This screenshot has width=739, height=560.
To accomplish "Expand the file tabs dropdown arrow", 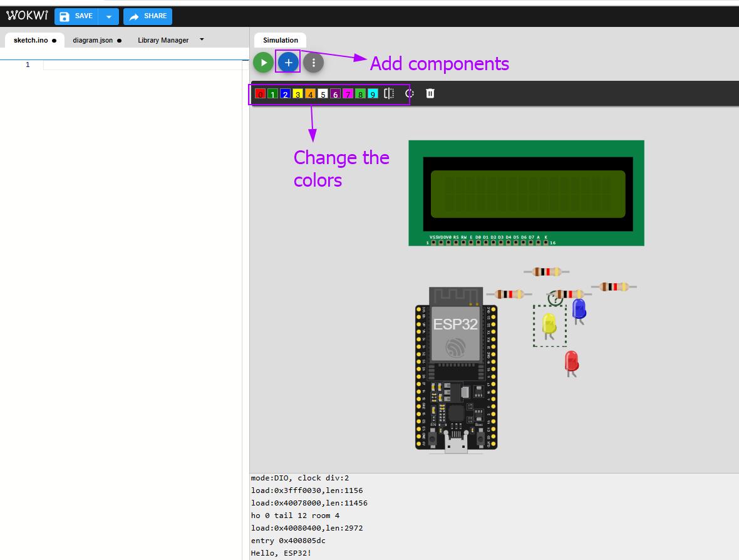I will (202, 39).
